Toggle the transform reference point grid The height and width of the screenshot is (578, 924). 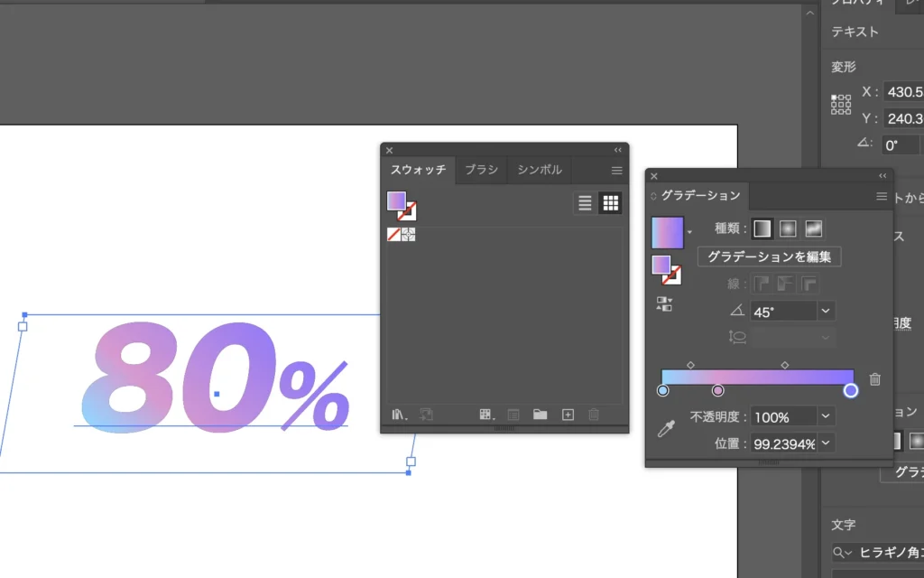(841, 105)
